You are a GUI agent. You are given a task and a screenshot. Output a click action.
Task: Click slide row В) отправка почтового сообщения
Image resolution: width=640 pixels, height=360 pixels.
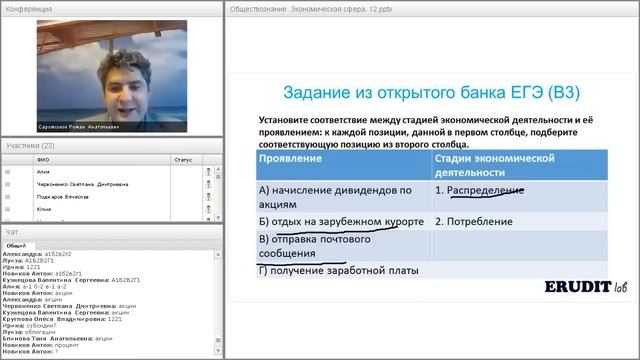(x=315, y=246)
